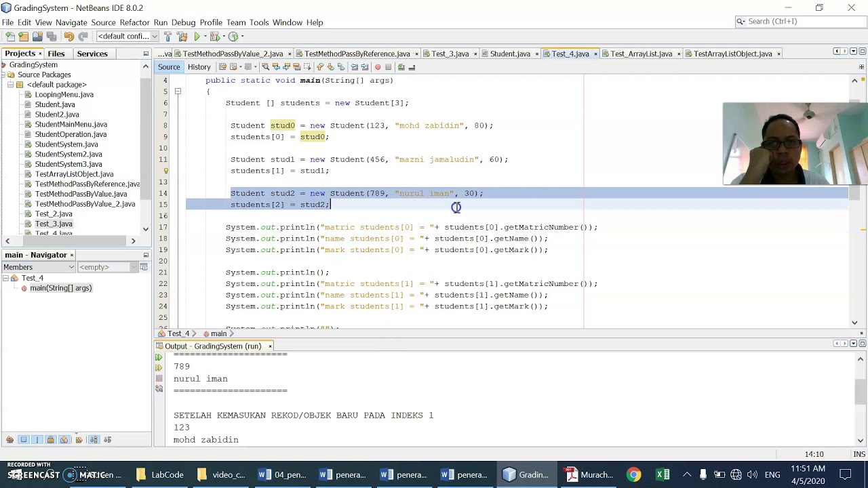Collapse the Source Packages node
This screenshot has width=868, height=488.
tap(3, 75)
